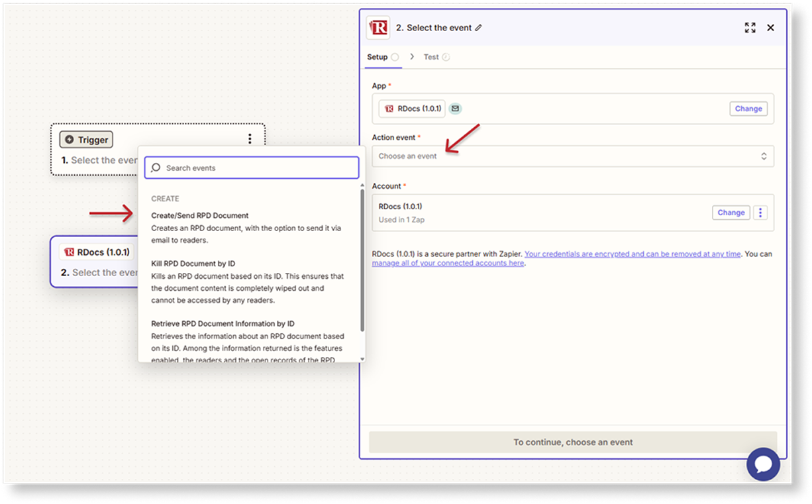
Task: Open the account three-dot options menu
Action: click(x=760, y=213)
